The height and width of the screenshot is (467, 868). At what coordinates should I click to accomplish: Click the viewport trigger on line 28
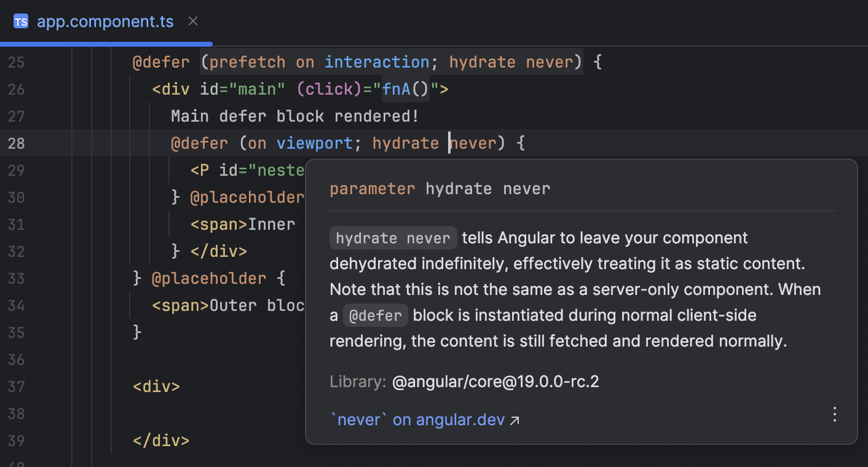click(x=314, y=143)
